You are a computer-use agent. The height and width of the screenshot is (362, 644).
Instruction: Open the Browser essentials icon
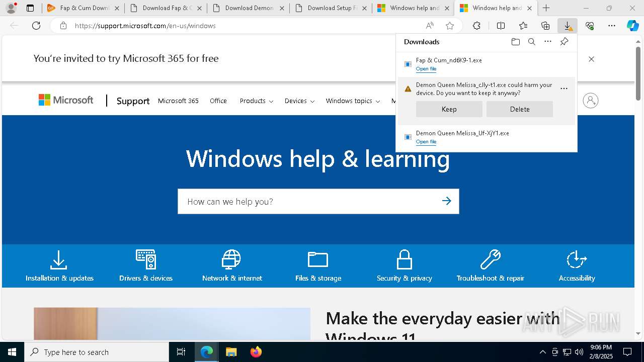(590, 26)
